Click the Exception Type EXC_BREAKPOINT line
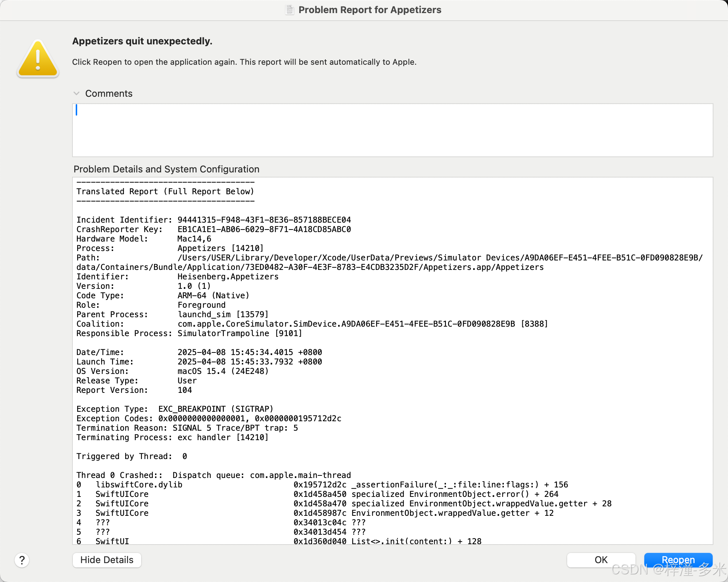The width and height of the screenshot is (728, 582). pyautogui.click(x=175, y=409)
